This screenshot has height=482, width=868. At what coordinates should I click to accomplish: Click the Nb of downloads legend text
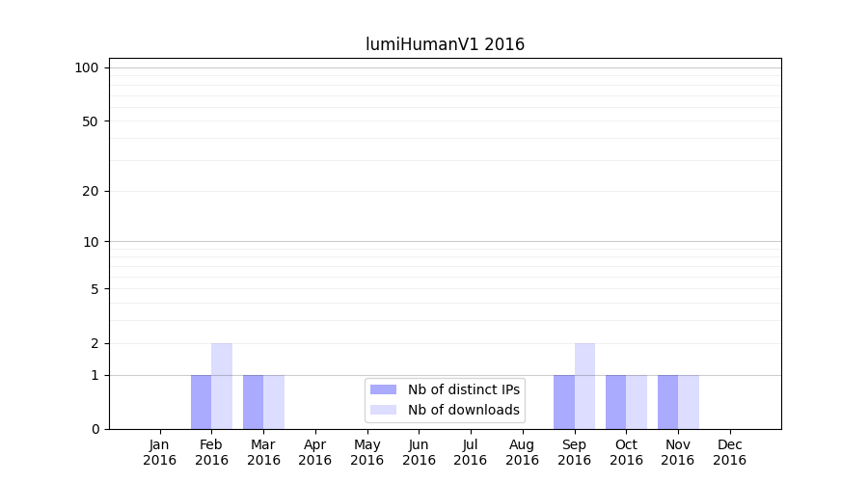point(463,410)
